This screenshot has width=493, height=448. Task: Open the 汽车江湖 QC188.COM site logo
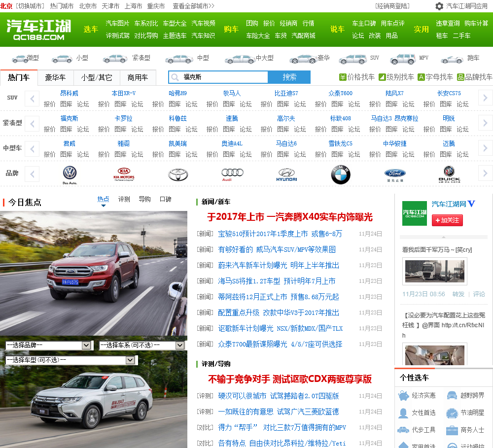point(38,30)
